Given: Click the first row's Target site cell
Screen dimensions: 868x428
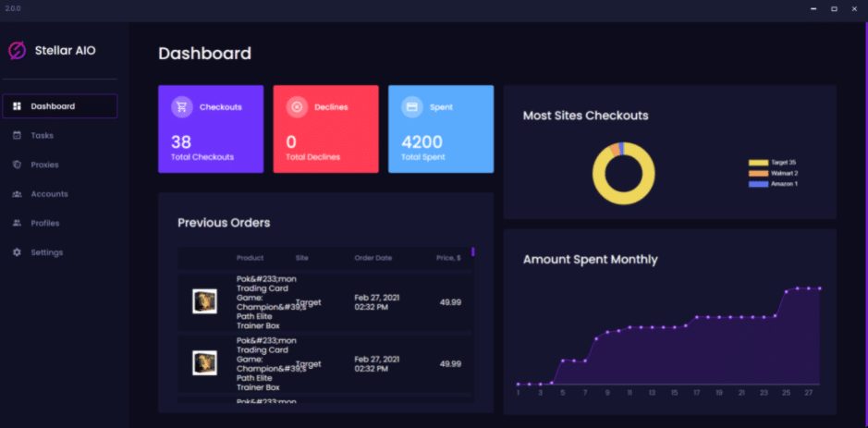Looking at the screenshot, I should click(309, 302).
